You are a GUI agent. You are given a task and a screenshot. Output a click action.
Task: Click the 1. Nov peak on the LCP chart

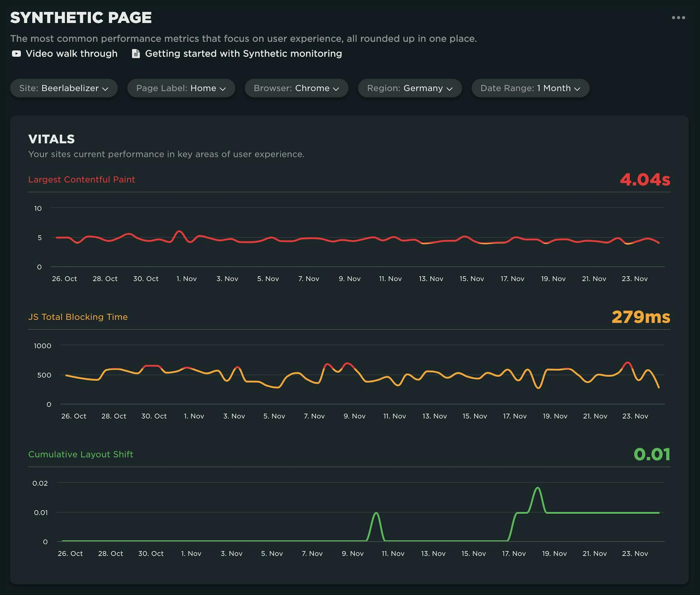(179, 231)
